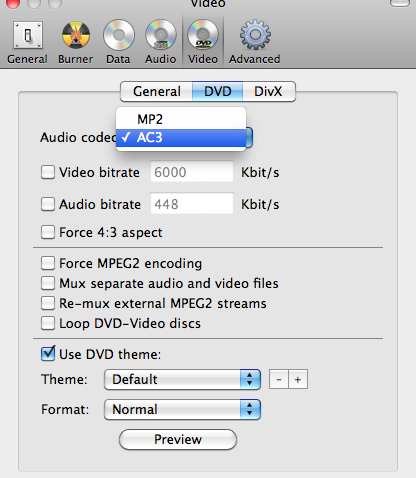
Task: Uncheck the Use DVD theme checkbox
Action: point(48,354)
